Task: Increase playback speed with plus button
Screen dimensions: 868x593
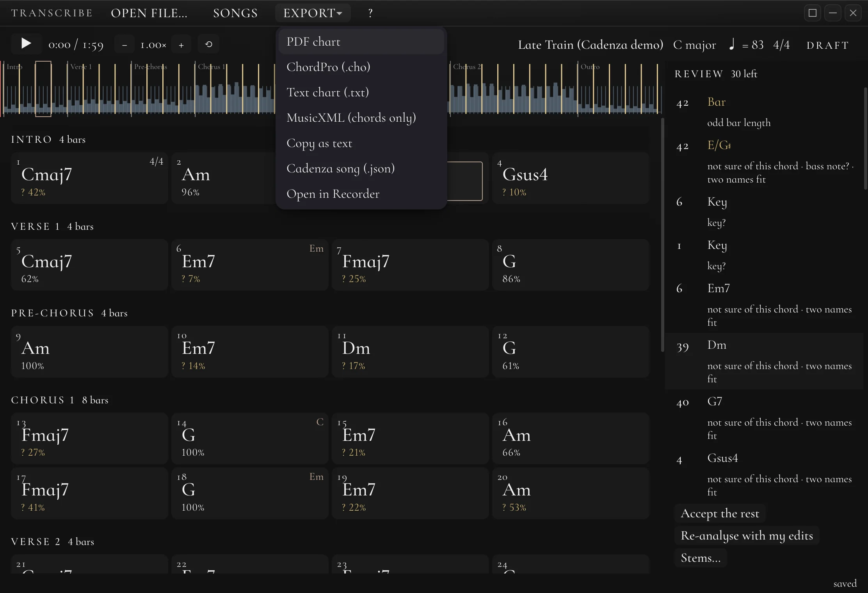Action: pos(181,45)
